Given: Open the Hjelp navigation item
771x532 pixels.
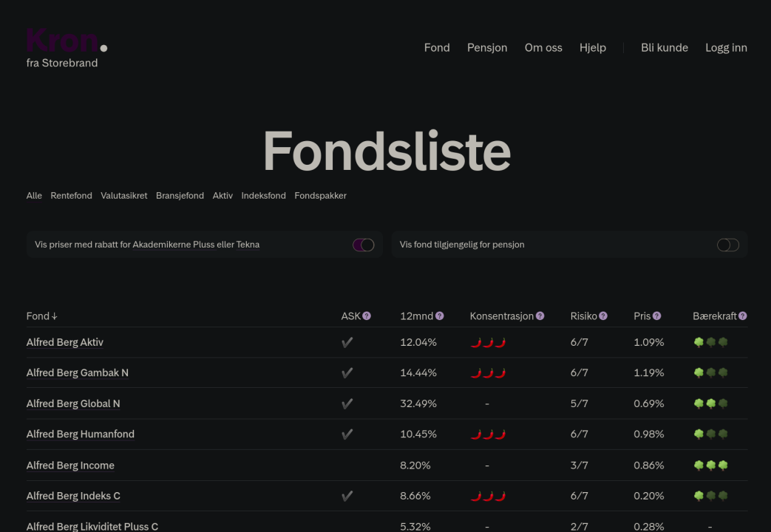Looking at the screenshot, I should [x=592, y=47].
